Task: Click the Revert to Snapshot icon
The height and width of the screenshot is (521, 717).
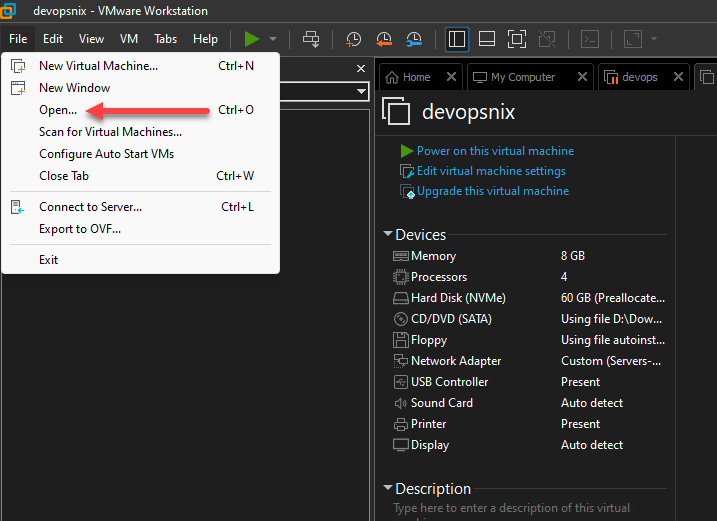Action: click(x=384, y=39)
